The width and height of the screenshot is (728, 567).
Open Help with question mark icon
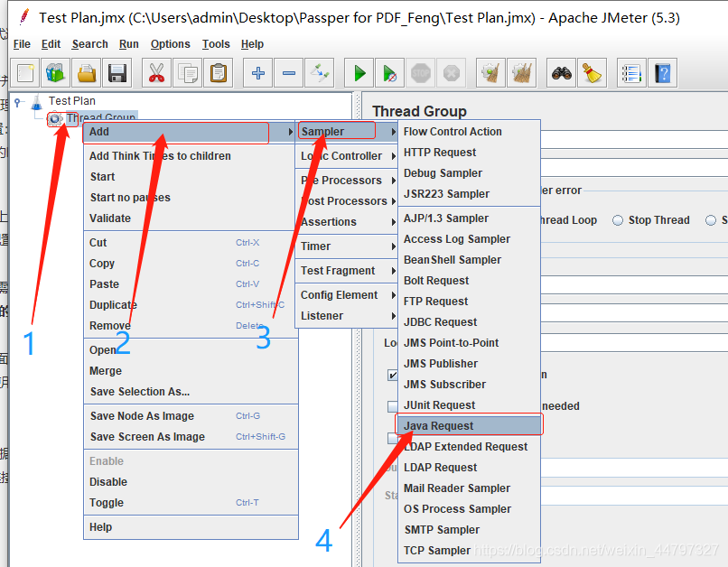663,73
